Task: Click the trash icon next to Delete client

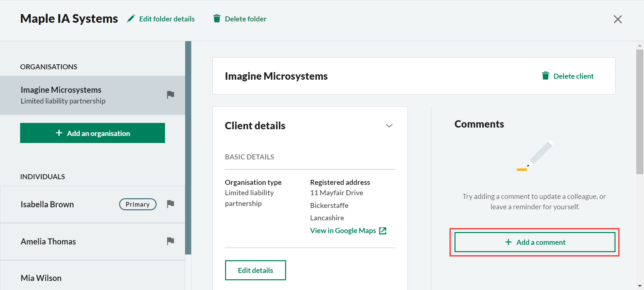Action: (545, 76)
